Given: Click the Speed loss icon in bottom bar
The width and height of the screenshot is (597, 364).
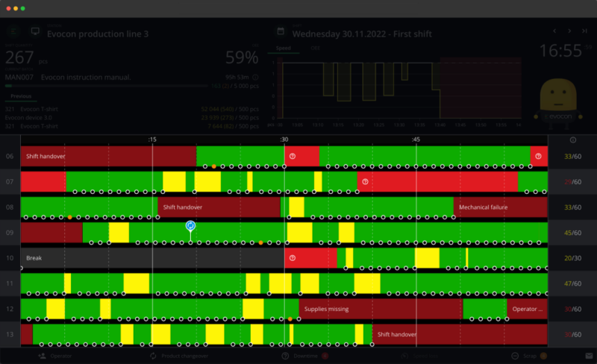Looking at the screenshot, I should click(404, 356).
